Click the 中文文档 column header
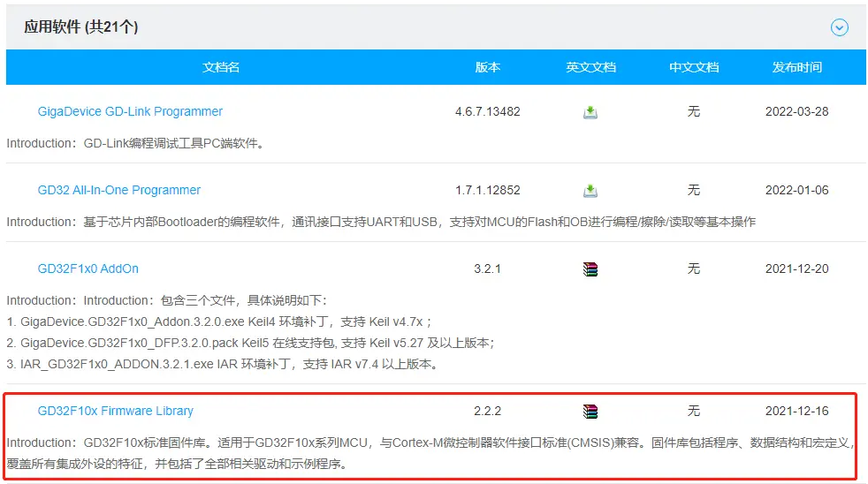 pyautogui.click(x=694, y=67)
